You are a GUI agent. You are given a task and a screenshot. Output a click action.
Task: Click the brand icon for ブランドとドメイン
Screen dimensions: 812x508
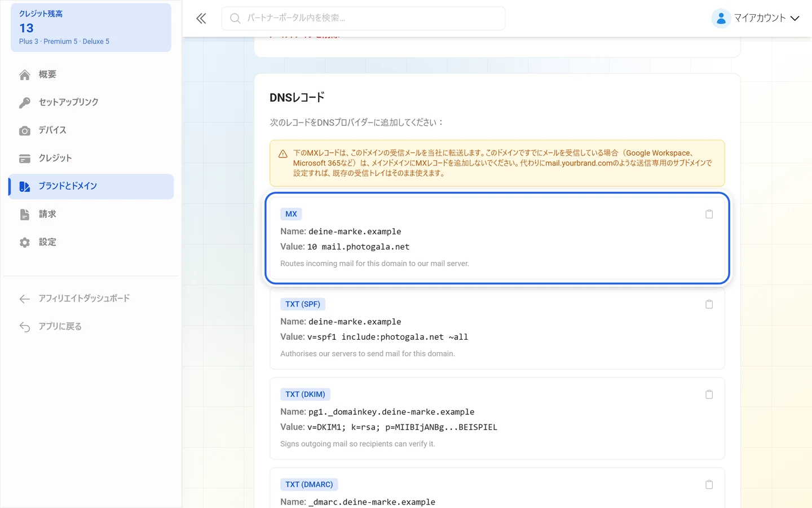click(25, 187)
